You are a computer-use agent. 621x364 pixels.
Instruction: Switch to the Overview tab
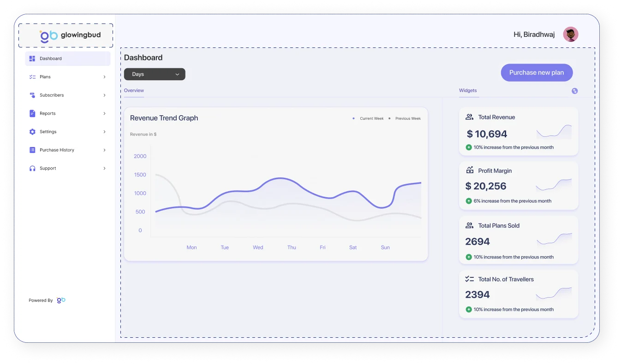(134, 91)
